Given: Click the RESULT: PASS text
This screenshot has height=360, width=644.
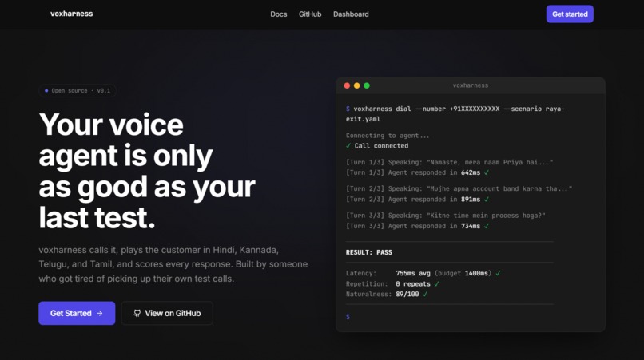Looking at the screenshot, I should pos(369,252).
